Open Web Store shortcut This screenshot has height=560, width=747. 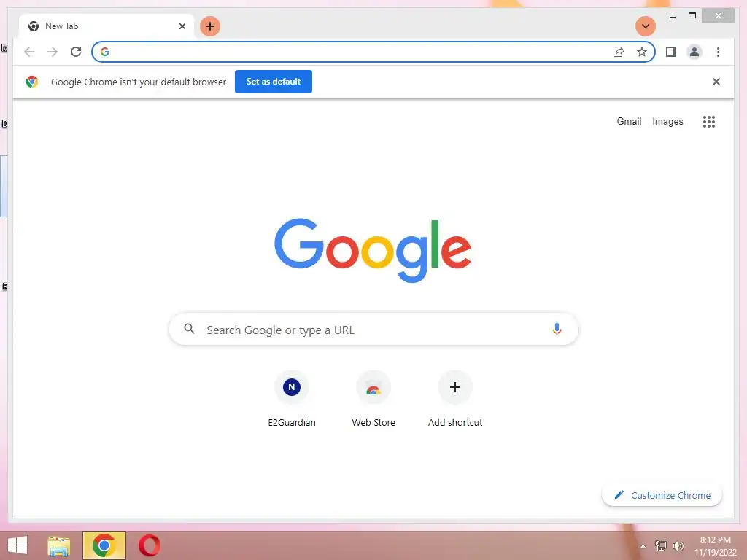[373, 399]
